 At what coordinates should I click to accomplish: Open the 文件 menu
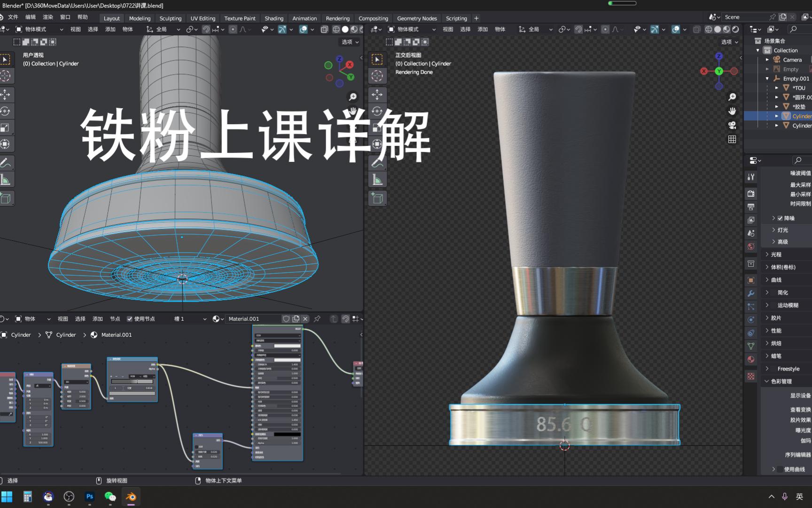click(13, 17)
